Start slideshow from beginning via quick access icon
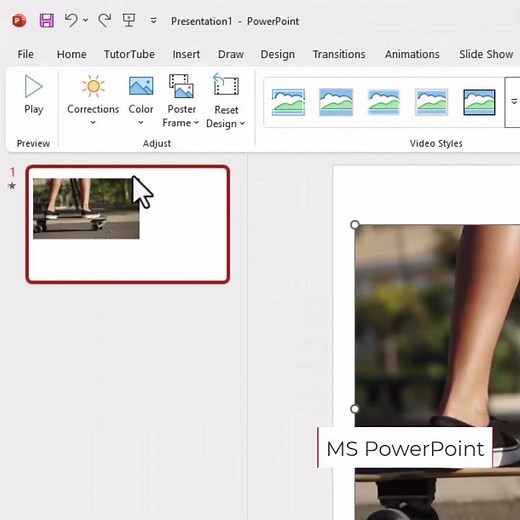The image size is (520, 520). tap(129, 20)
